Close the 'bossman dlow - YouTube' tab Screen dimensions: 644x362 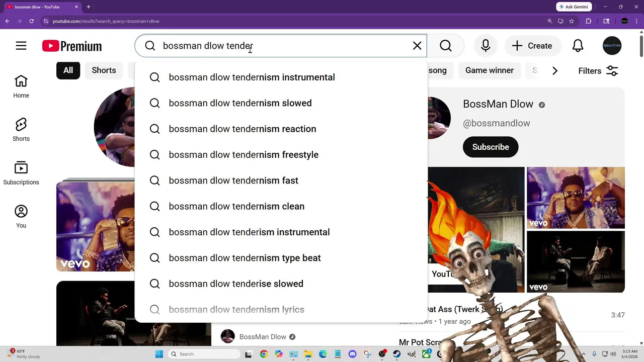76,7
